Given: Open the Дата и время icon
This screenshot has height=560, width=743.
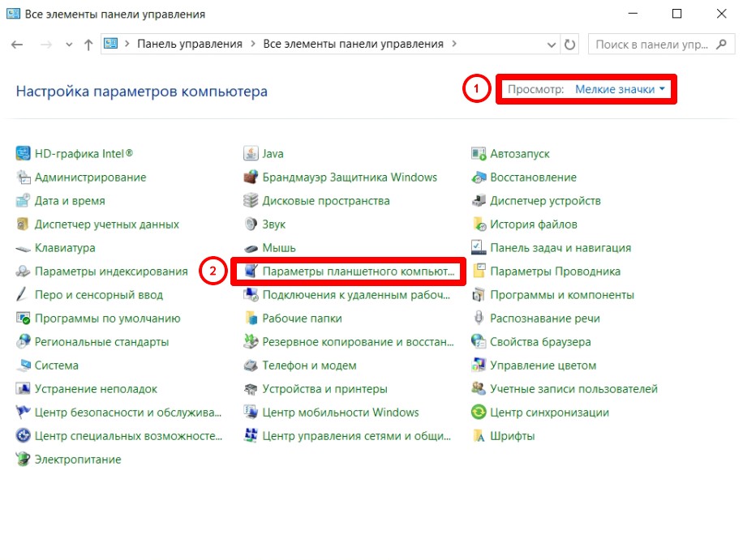Looking at the screenshot, I should [x=23, y=201].
